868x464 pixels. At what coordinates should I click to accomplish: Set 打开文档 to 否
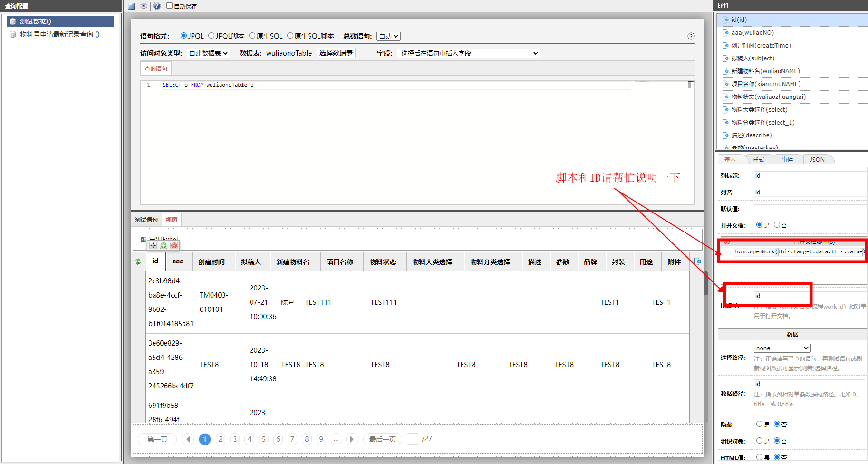(777, 225)
